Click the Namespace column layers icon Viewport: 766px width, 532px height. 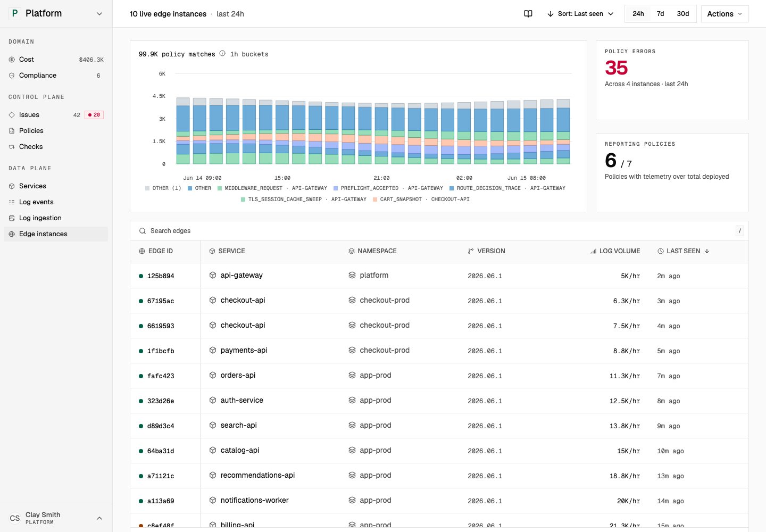tap(352, 251)
